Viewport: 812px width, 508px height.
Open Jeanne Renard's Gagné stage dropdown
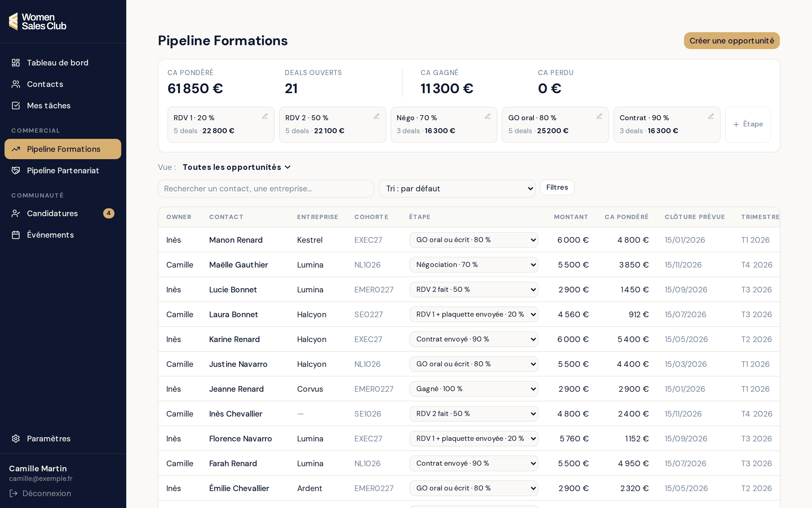point(474,389)
